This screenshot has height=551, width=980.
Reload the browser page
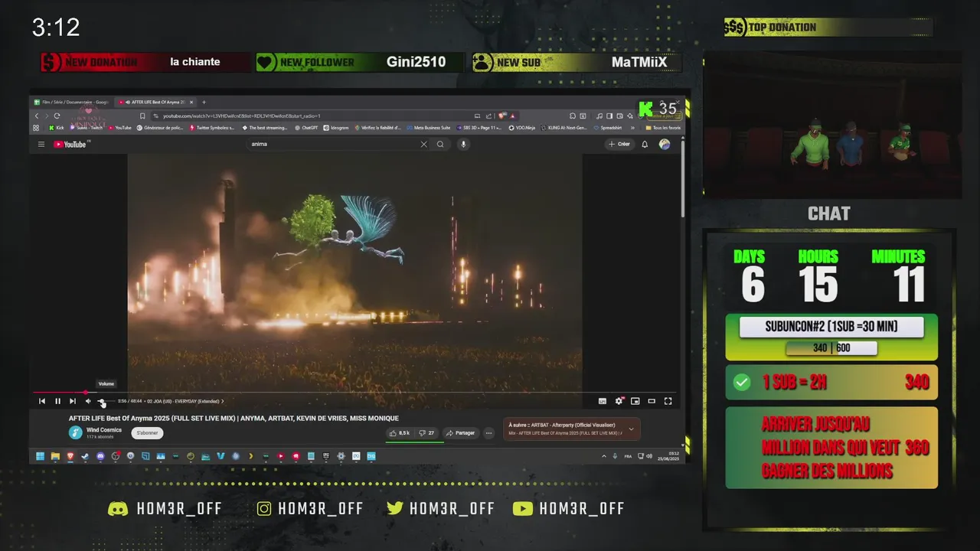click(57, 116)
